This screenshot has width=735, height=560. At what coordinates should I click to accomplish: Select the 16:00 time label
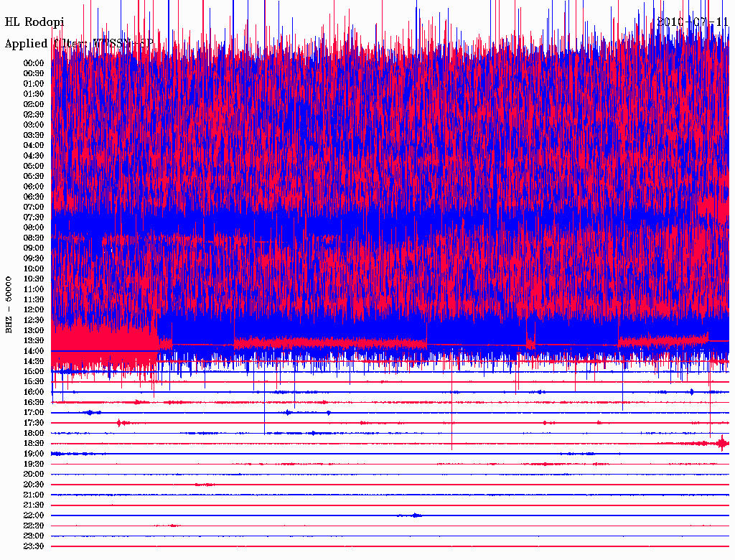coord(34,392)
